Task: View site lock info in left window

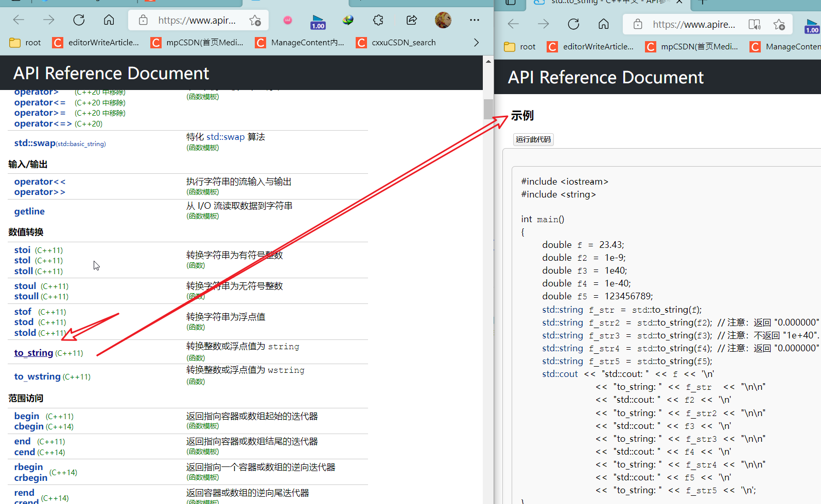Action: pos(143,20)
